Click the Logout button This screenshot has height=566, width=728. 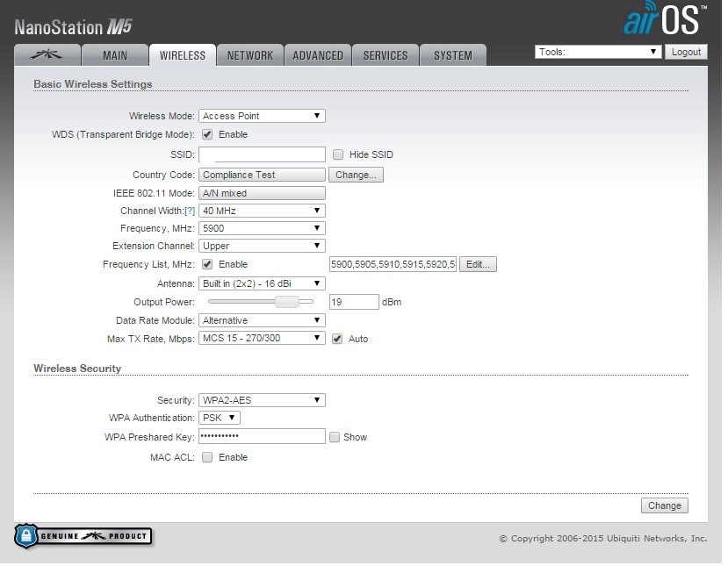pos(686,52)
